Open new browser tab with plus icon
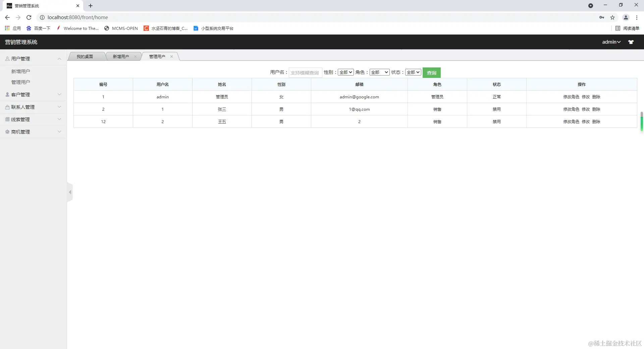 (91, 6)
